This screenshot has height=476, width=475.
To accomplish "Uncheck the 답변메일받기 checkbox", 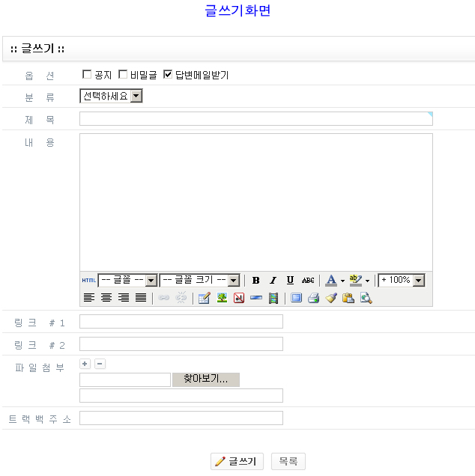I will tap(168, 74).
